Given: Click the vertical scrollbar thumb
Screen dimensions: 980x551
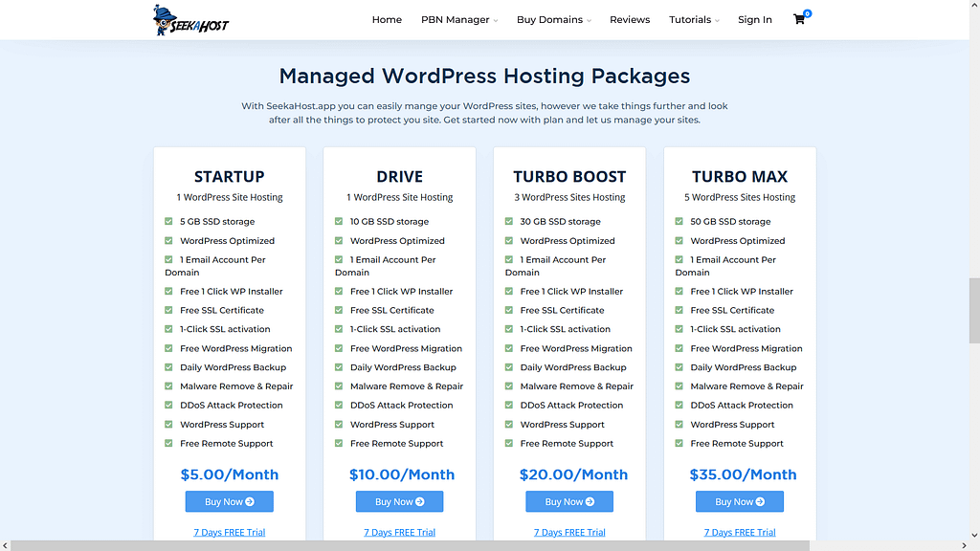Looking at the screenshot, I should pos(974,311).
